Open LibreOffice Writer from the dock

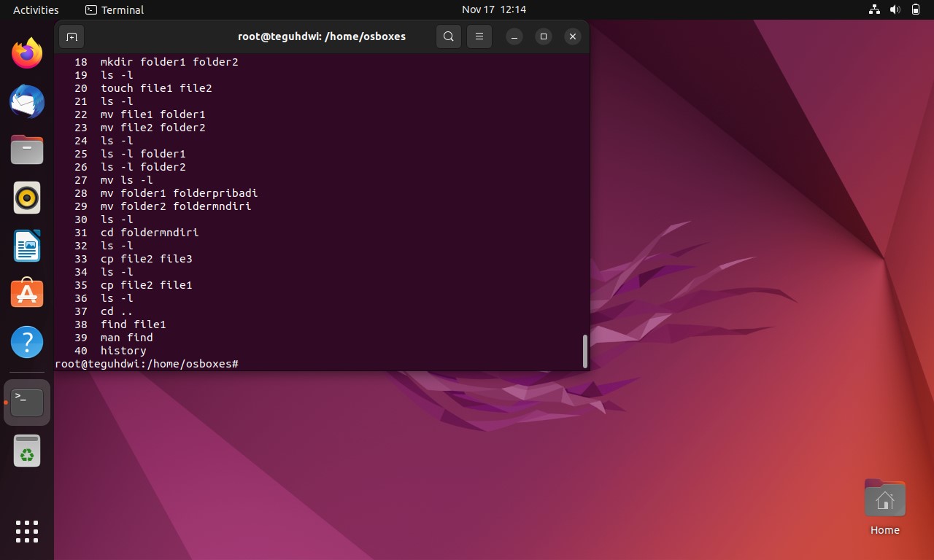point(27,246)
